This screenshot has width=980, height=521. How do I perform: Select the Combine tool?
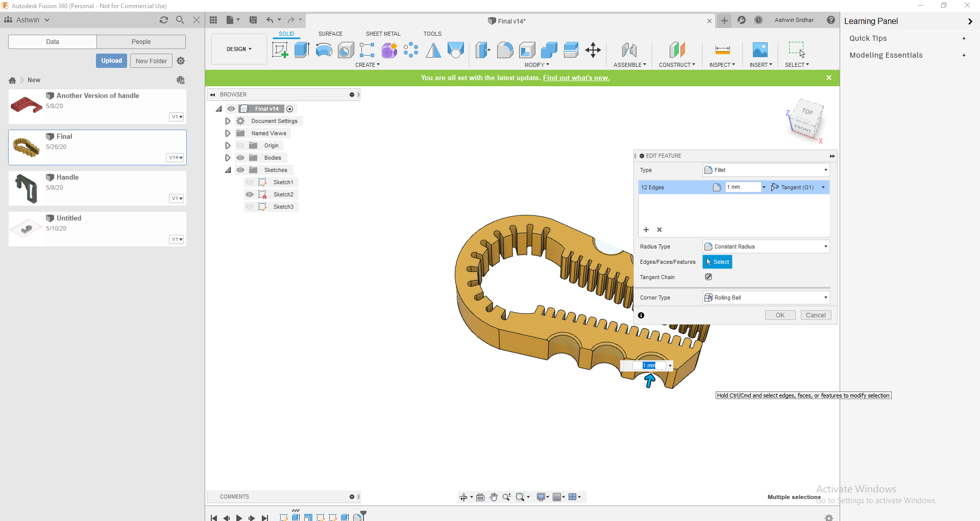click(x=549, y=50)
